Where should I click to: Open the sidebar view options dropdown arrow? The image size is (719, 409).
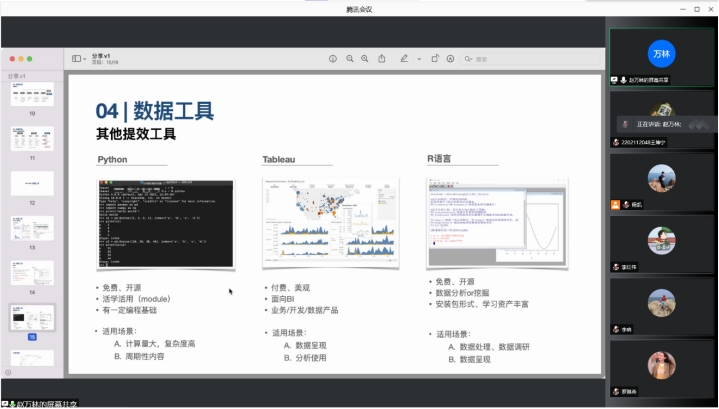point(85,59)
